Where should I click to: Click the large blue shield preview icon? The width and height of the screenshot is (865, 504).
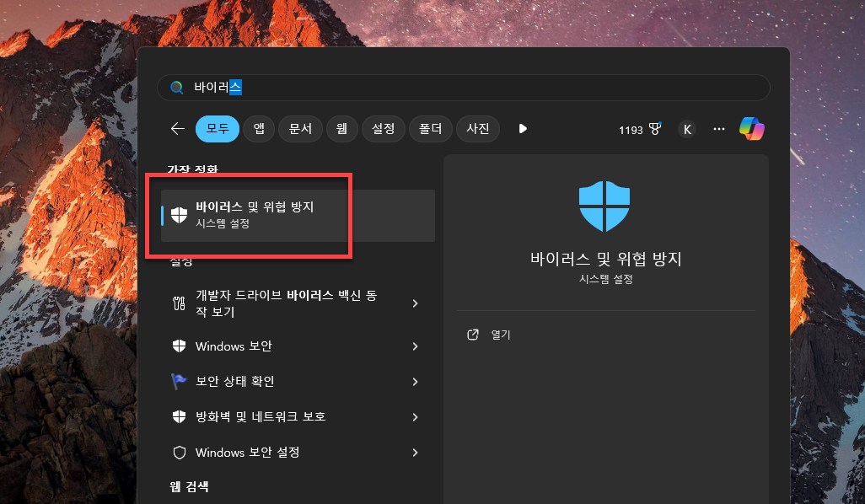604,206
